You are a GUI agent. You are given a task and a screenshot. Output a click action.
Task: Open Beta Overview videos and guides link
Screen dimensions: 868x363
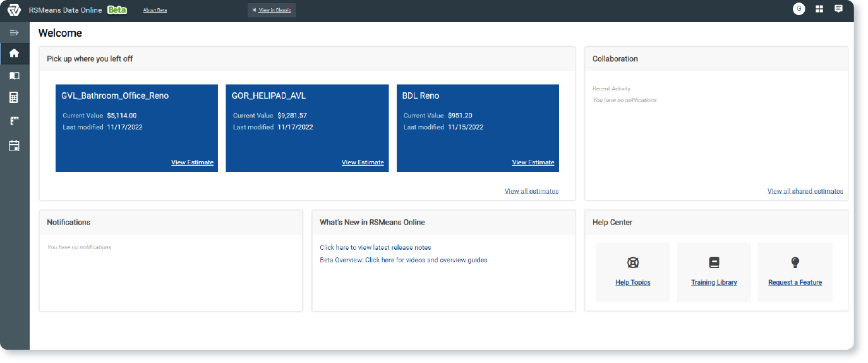[403, 260]
